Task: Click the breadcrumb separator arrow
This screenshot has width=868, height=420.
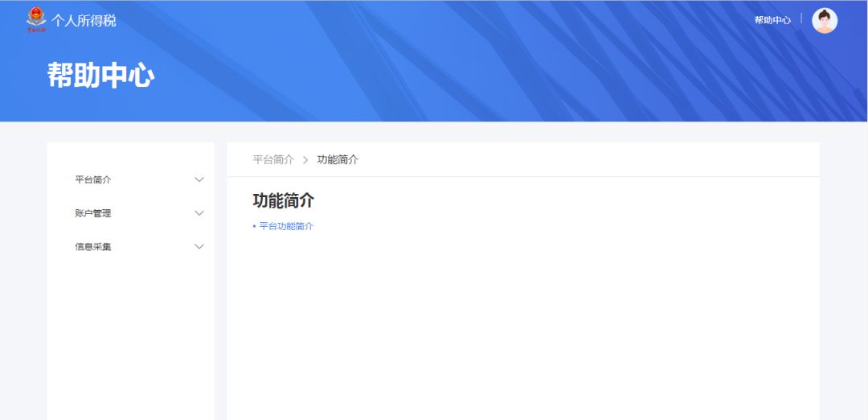Action: click(305, 160)
